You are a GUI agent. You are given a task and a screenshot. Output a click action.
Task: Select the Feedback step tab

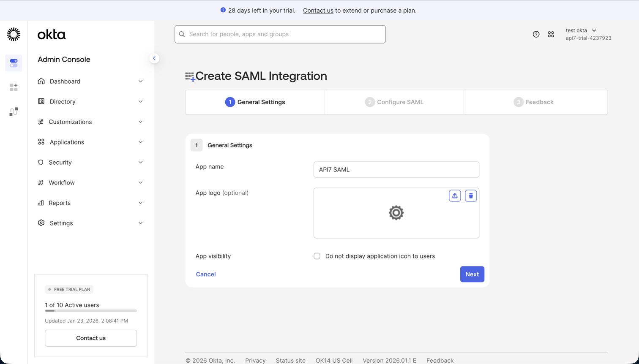click(535, 102)
